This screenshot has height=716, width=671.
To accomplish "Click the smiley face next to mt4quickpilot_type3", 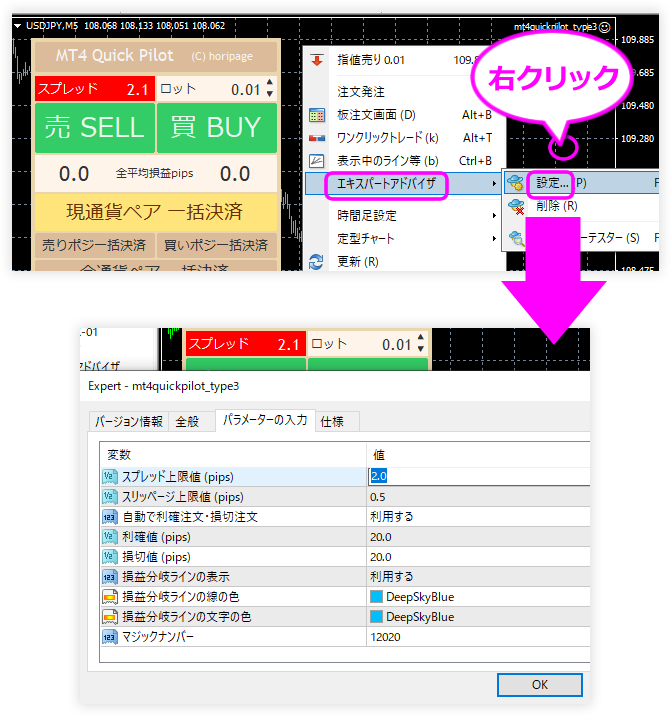I will tap(604, 27).
